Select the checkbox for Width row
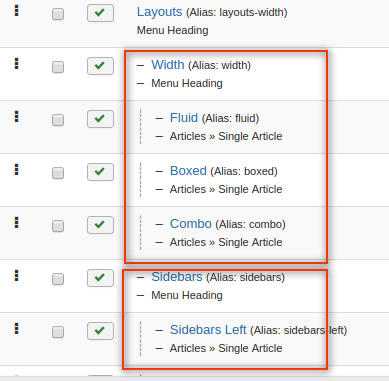This screenshot has height=381, width=389. 58,67
